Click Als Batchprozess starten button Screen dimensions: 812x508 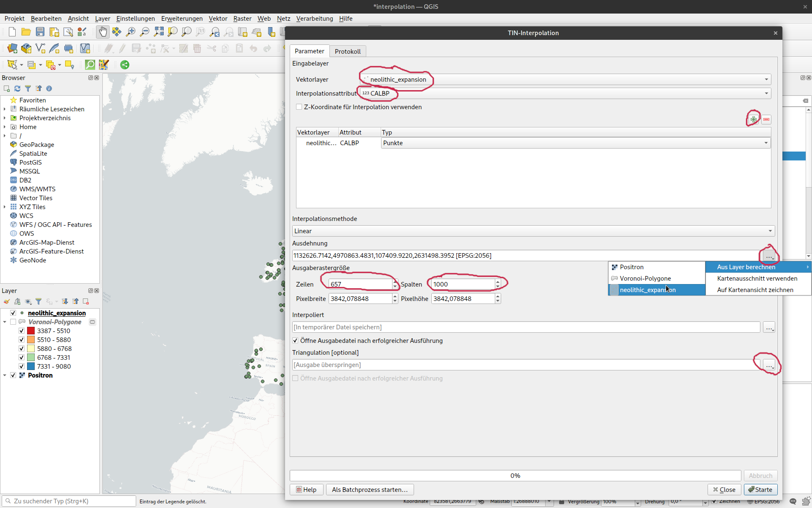370,489
